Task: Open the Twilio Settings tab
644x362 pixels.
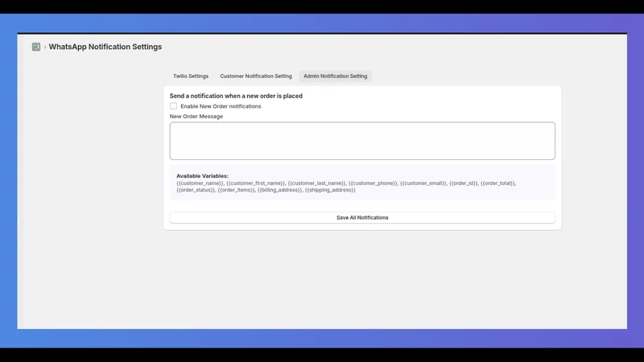Action: 191,76
